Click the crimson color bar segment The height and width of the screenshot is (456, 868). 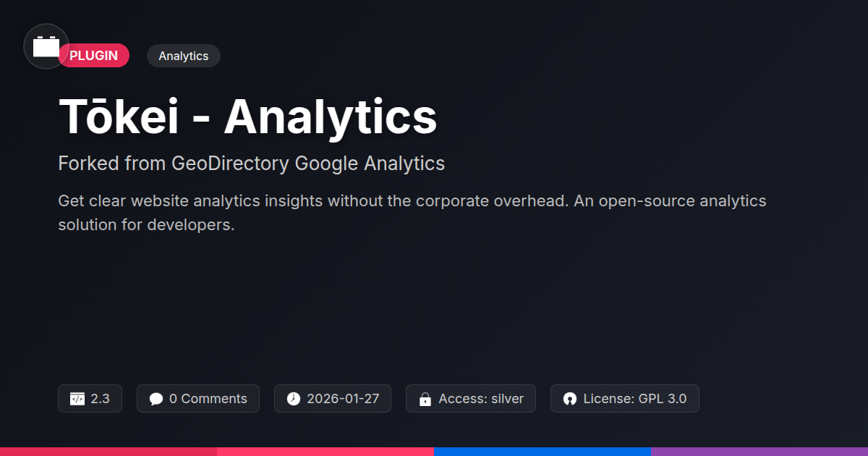(109, 451)
